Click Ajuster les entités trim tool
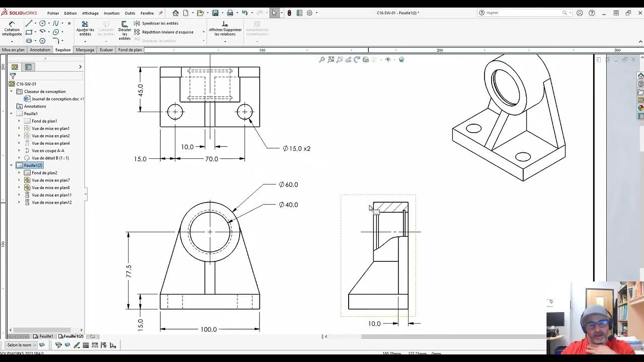Image resolution: width=644 pixels, height=362 pixels. 85,29
